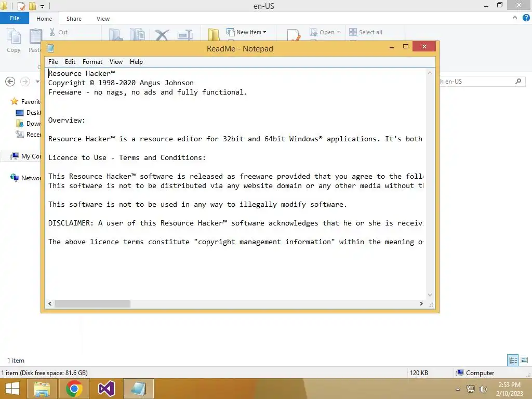Click Notepad horizontal scrollbar thumb

point(92,303)
